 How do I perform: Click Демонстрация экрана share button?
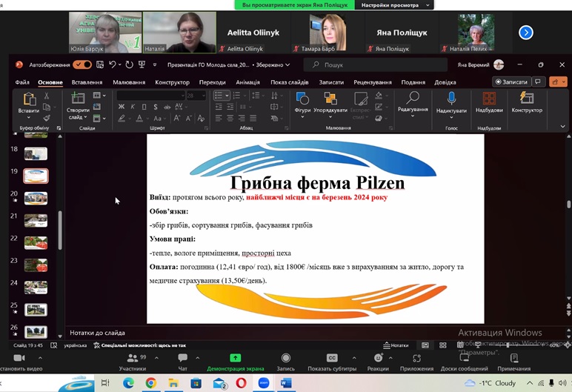[x=236, y=362]
